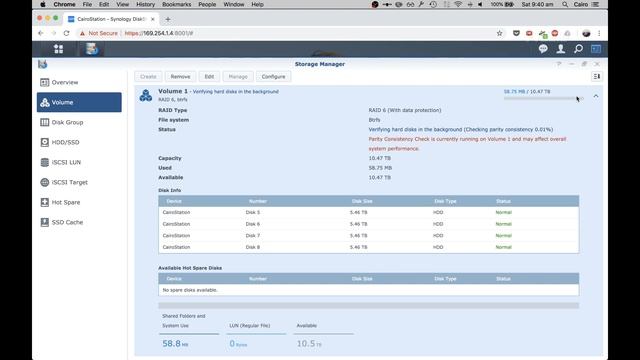640x360 pixels.
Task: Select the Disk 8 row
Action: coord(369,247)
